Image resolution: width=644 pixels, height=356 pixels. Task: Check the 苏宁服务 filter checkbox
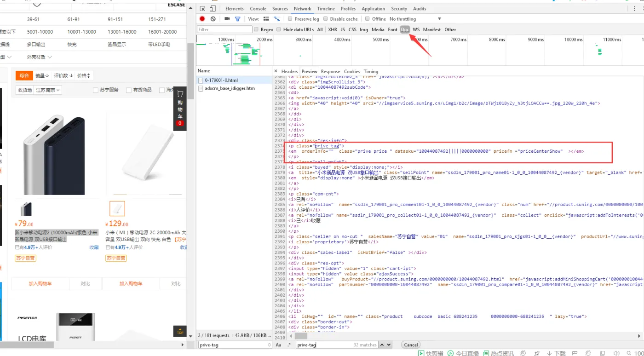pyautogui.click(x=96, y=90)
